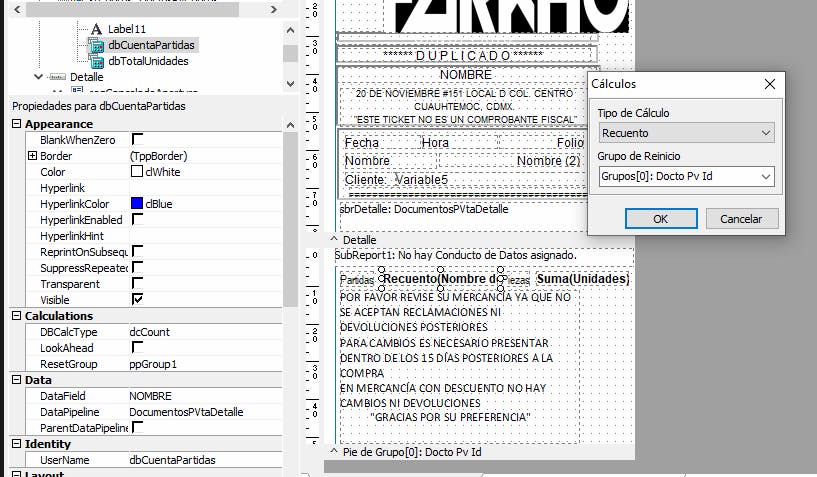This screenshot has height=477, width=817.
Task: Open the Grupo de Reinicio dropdown
Action: coord(766,176)
